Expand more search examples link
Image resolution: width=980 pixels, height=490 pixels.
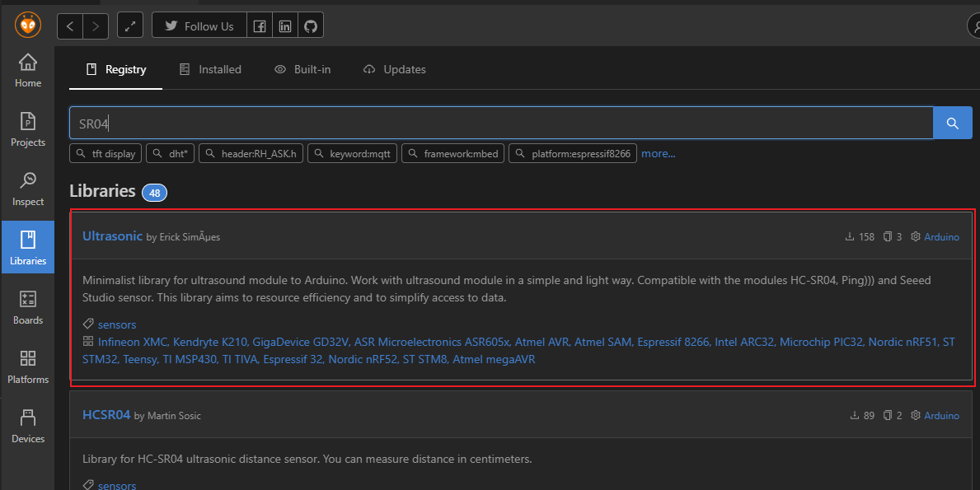point(658,154)
